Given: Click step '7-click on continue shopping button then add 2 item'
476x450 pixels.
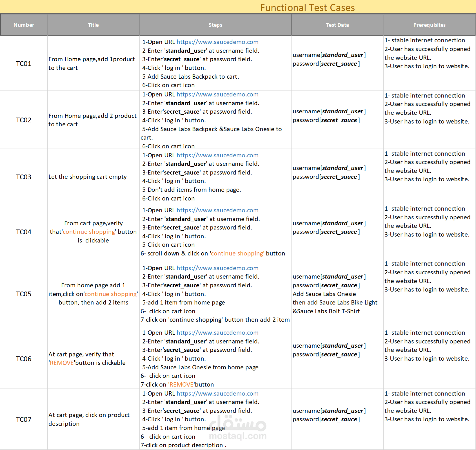Looking at the screenshot, I should pos(215,320).
